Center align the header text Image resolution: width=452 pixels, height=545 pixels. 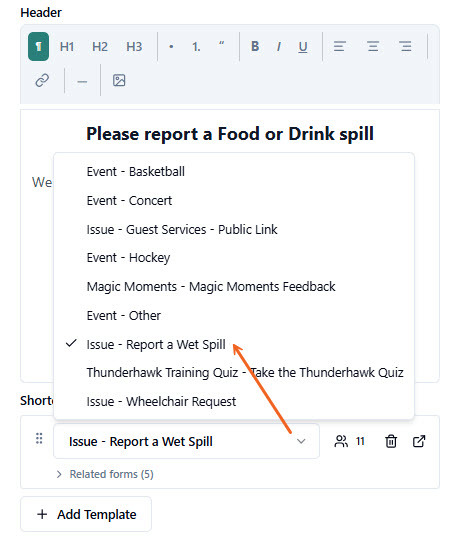pos(373,47)
